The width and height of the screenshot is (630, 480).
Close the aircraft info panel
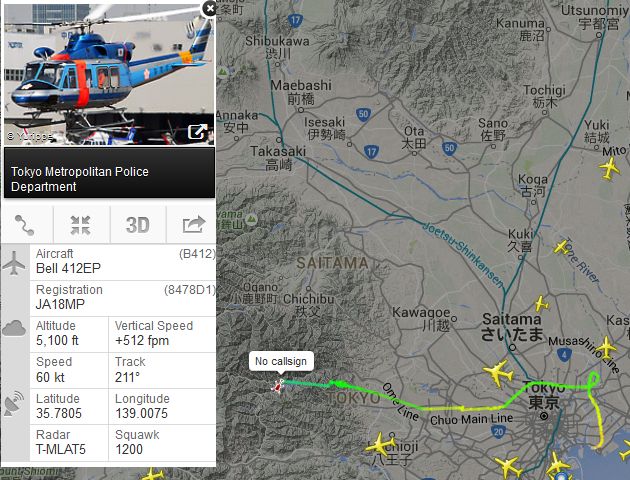(210, 8)
